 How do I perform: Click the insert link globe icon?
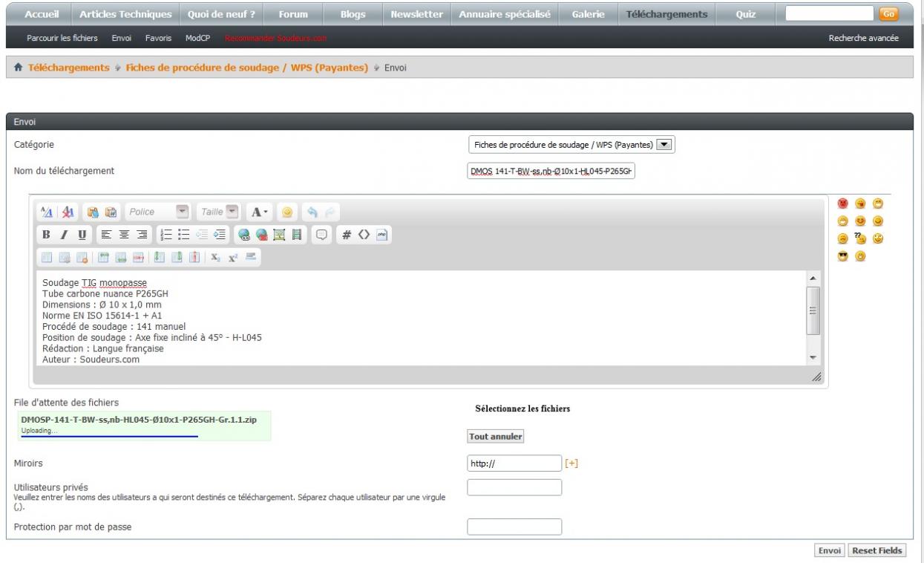coord(243,235)
